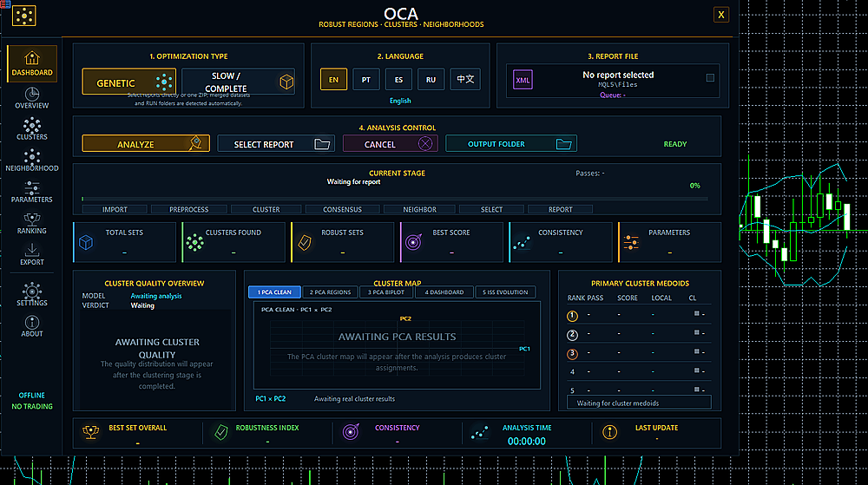868x485 pixels.
Task: Click the Report stage indicator
Action: [560, 210]
